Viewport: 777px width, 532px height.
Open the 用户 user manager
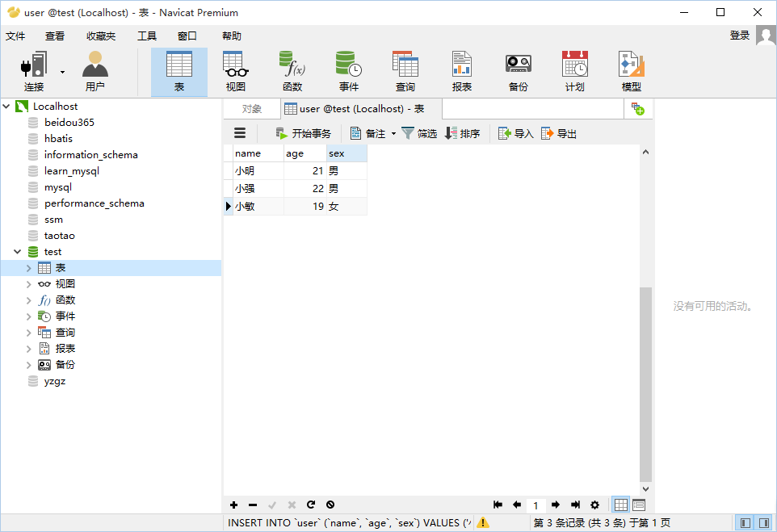click(95, 72)
